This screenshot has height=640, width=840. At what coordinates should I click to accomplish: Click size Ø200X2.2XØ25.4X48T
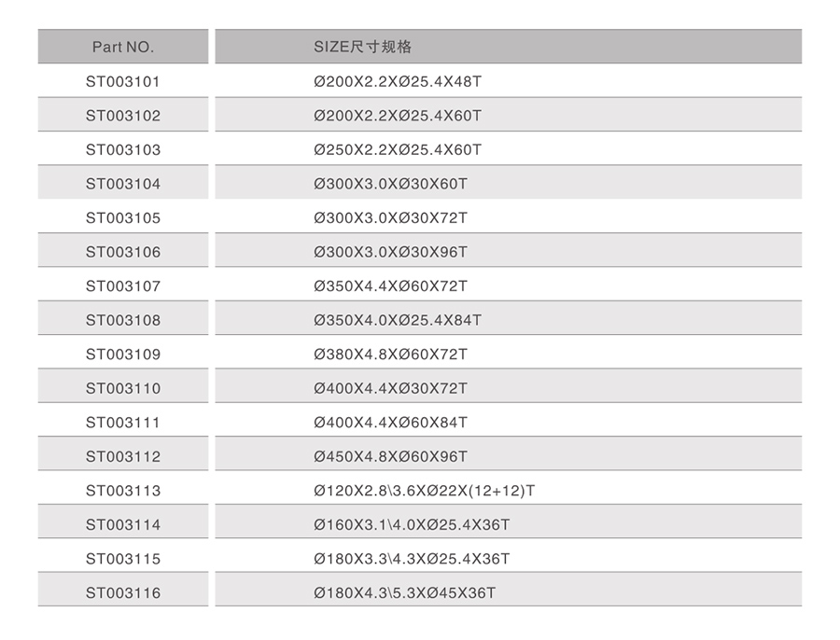[x=398, y=81]
